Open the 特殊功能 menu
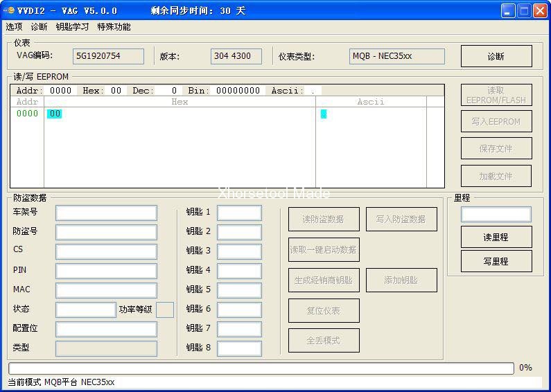Screen dimensions: 551x392 [114, 27]
